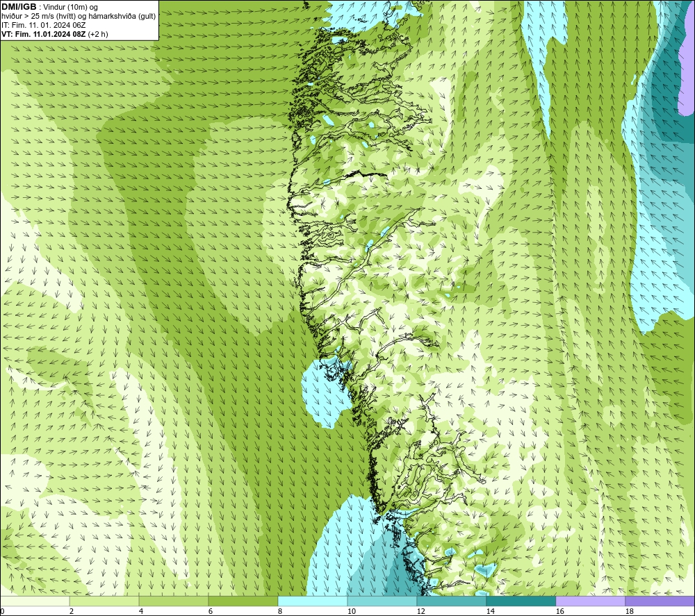Click the title line "DMI/IGB : Vindur (10m) og"
This screenshot has height=616, width=695.
[x=49, y=7]
